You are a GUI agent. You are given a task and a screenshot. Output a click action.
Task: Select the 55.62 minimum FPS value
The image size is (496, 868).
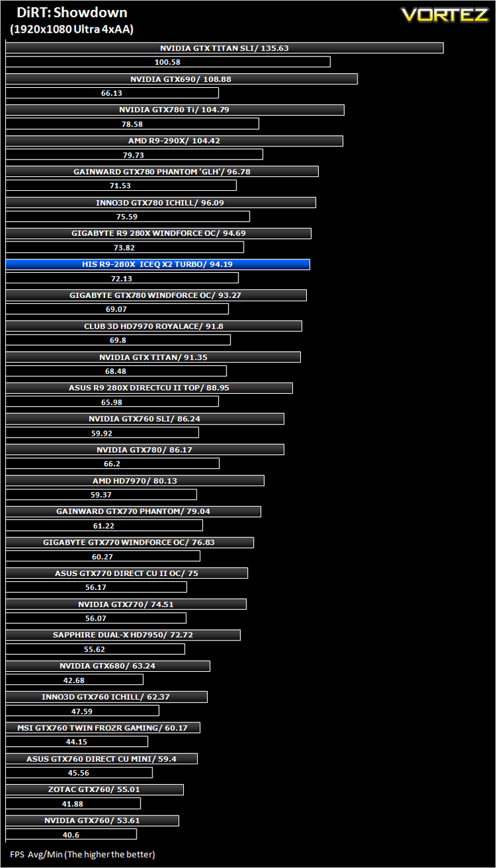coord(95,650)
